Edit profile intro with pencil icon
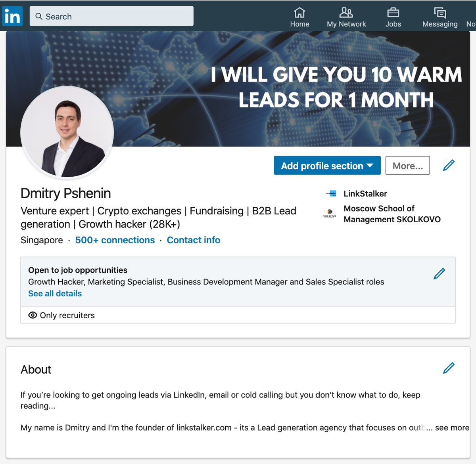This screenshot has height=464, width=476. click(449, 166)
